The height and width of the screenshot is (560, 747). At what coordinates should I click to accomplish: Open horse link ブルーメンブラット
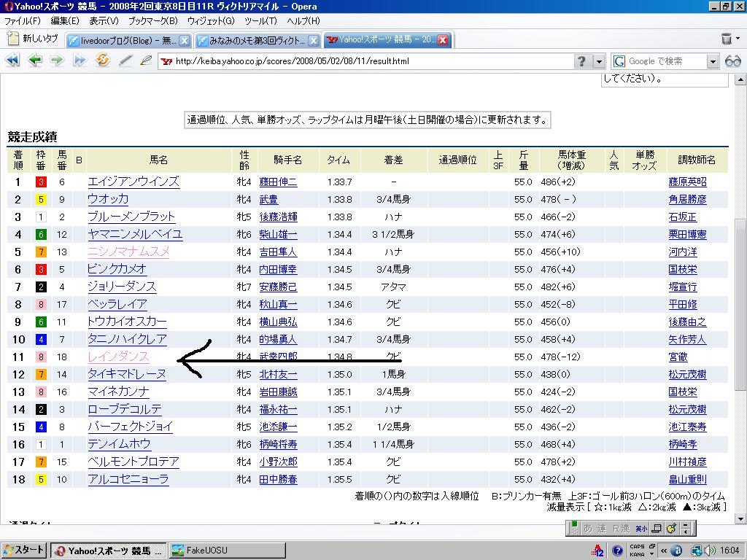coord(131,217)
